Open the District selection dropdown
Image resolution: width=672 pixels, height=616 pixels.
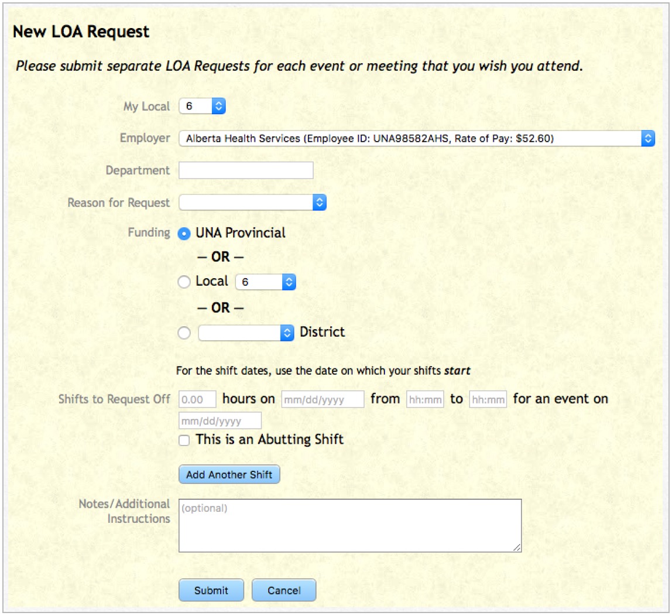point(246,333)
